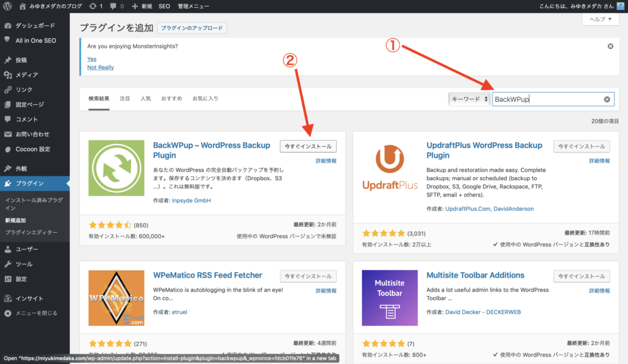628x364 pixels.
Task: Click Not Really in MonsterInsights notice
Action: [x=101, y=67]
